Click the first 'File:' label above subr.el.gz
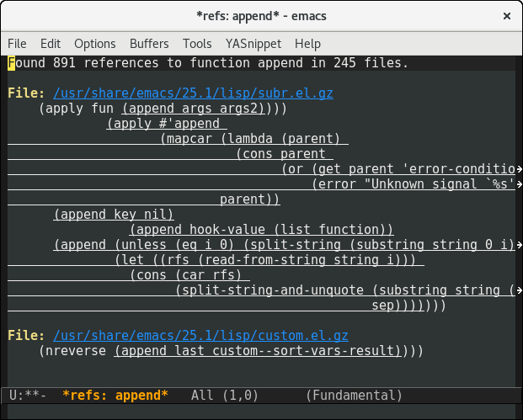Image resolution: width=523 pixels, height=420 pixels. 26,93
